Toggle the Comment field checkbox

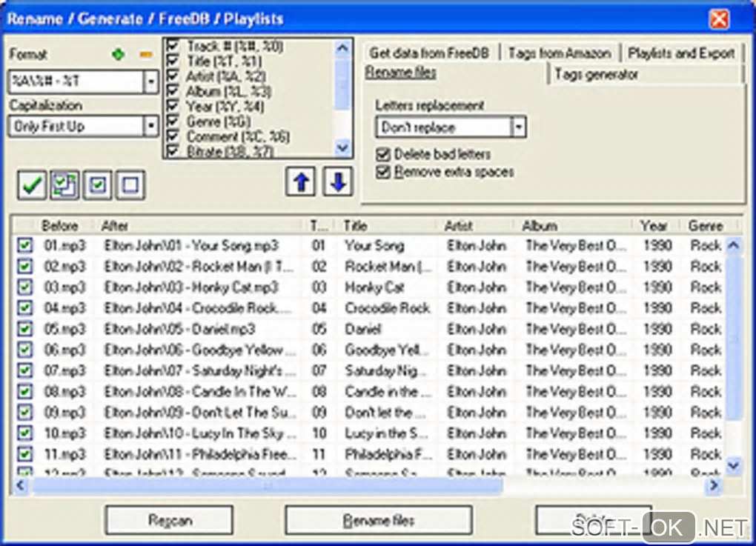[x=173, y=136]
